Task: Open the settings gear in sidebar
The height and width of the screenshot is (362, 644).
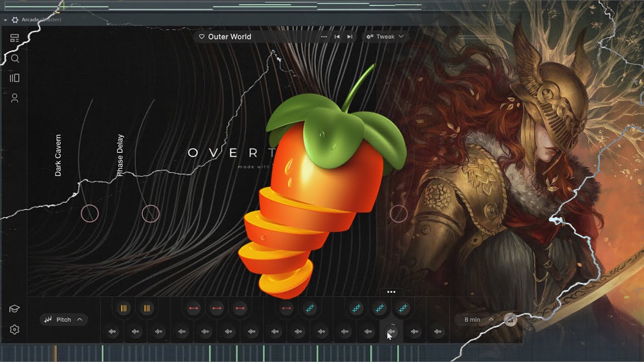Action: click(x=15, y=330)
